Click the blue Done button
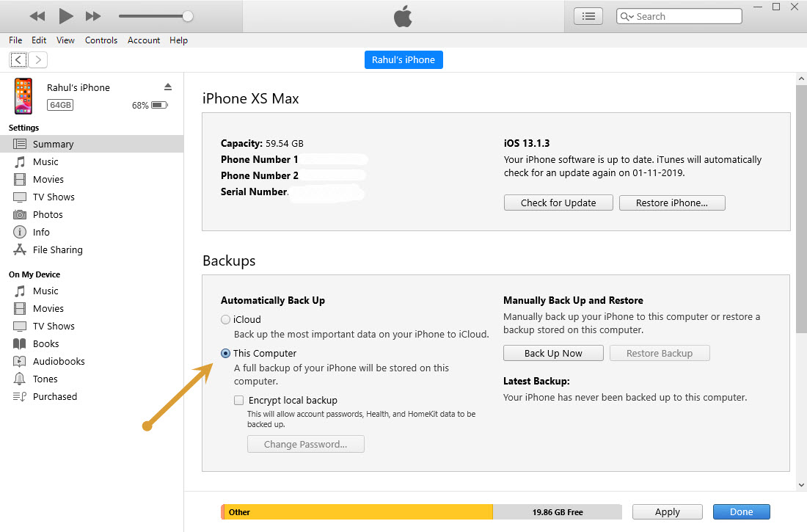The height and width of the screenshot is (532, 807). 742,512
